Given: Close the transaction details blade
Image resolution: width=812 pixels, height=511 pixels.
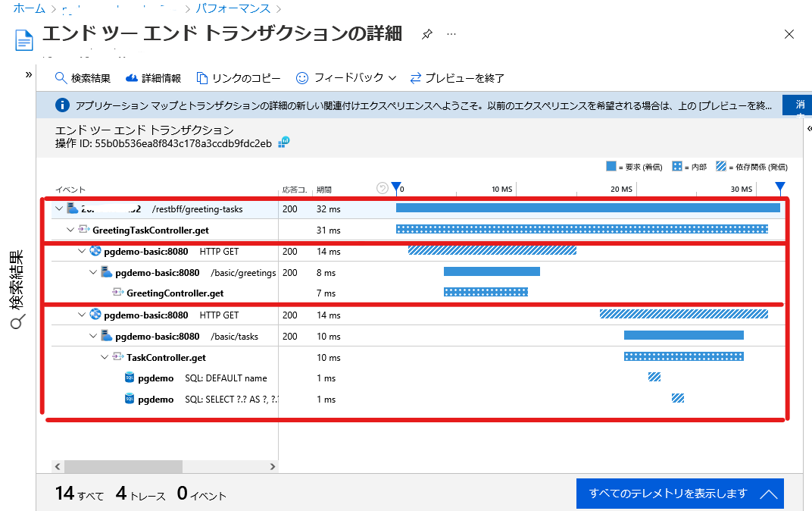Looking at the screenshot, I should point(789,34).
